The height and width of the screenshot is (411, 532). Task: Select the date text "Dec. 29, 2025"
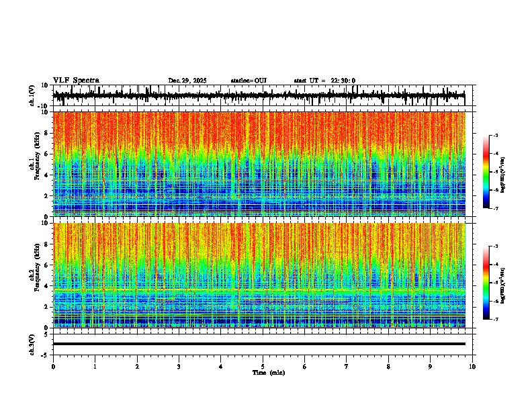pos(187,81)
